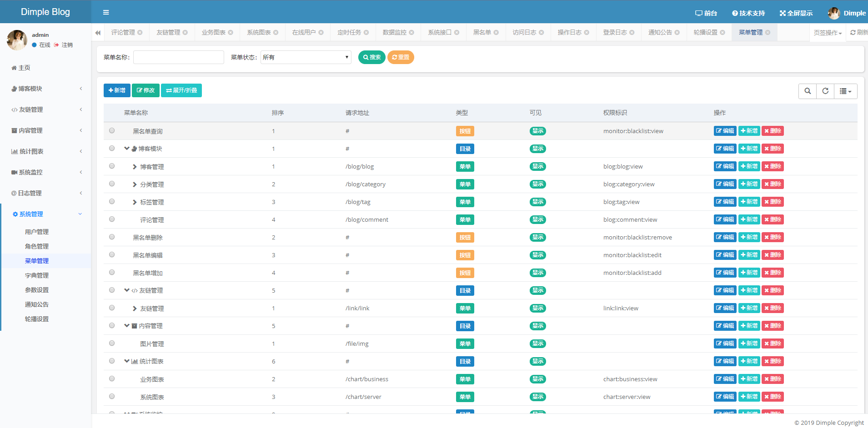Image resolution: width=868 pixels, height=428 pixels.
Task: Click the 注销 logout link
Action: coord(63,45)
